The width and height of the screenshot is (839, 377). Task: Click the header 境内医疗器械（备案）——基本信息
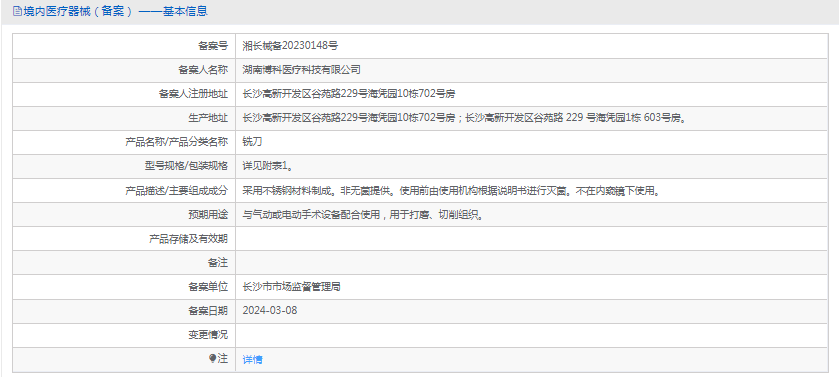click(110, 11)
